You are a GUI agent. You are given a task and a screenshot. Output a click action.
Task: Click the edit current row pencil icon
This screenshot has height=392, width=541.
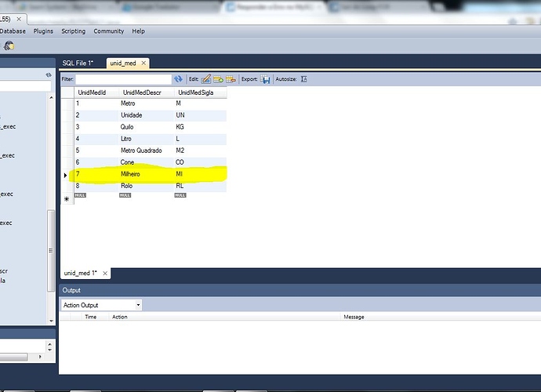tap(206, 79)
